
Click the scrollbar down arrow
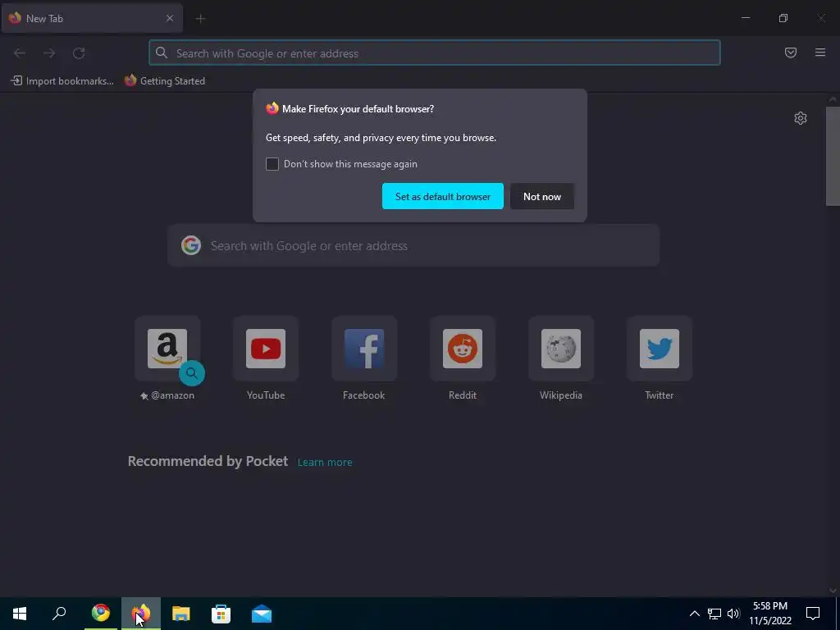[x=833, y=591]
